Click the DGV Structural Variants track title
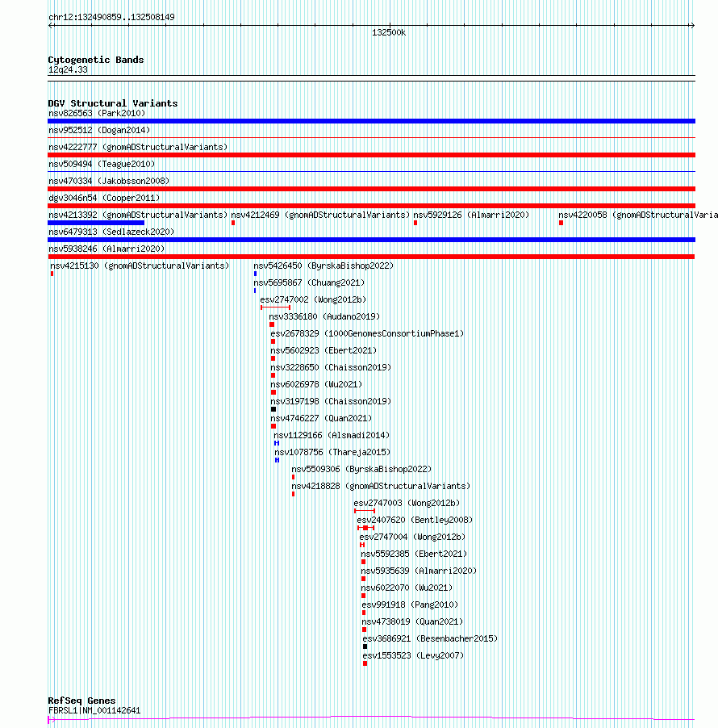This screenshot has width=718, height=728. tap(113, 103)
